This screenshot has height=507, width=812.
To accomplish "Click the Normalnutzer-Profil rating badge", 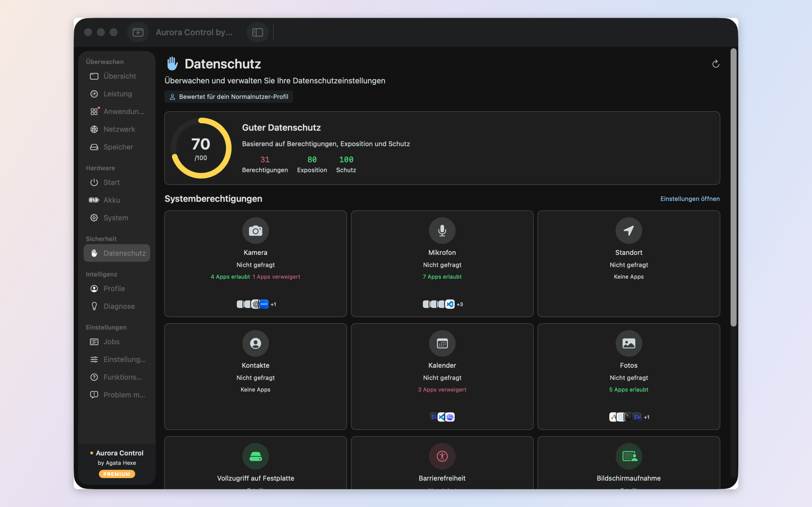I will (228, 97).
